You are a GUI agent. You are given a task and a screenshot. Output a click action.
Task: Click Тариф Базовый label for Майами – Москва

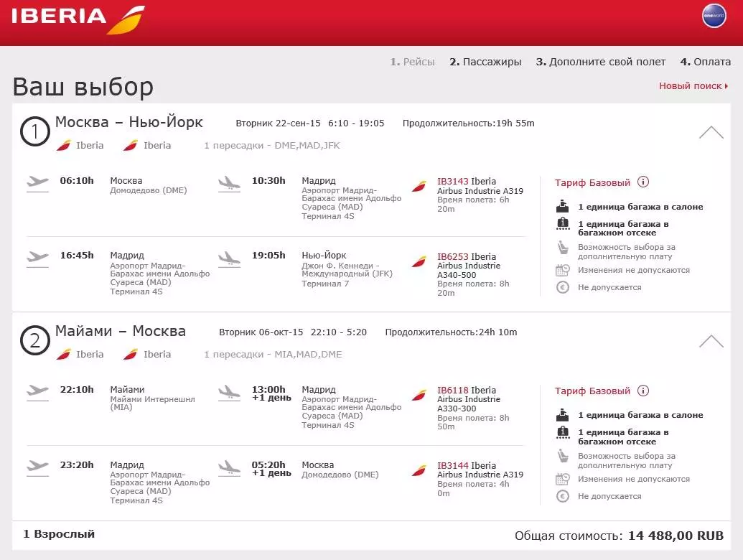(x=592, y=391)
